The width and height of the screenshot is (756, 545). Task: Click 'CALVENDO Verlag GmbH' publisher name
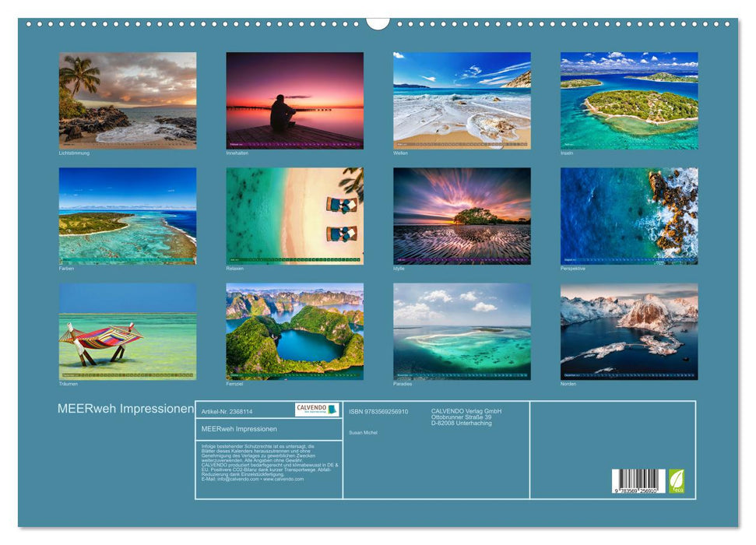click(x=466, y=411)
